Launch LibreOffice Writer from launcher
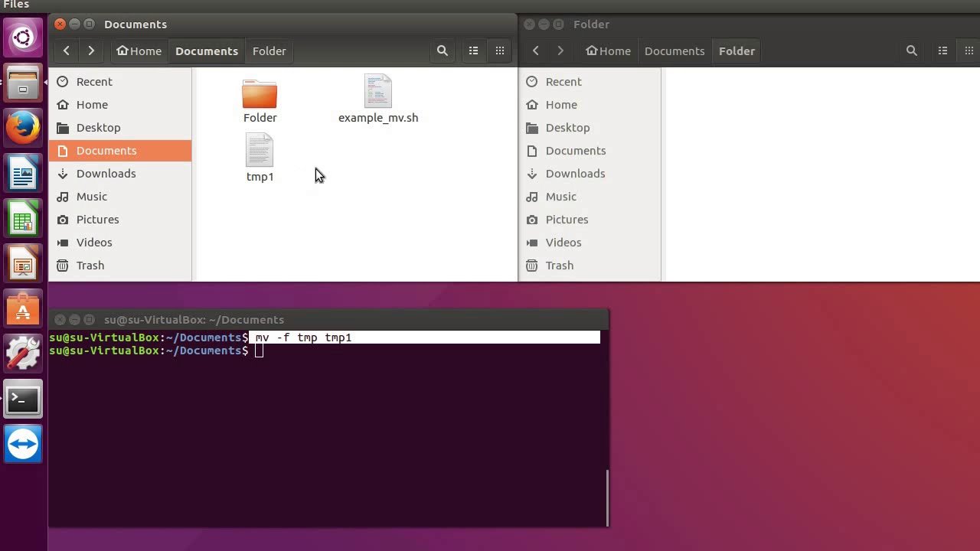Screen dimensions: 980x551 tap(23, 173)
